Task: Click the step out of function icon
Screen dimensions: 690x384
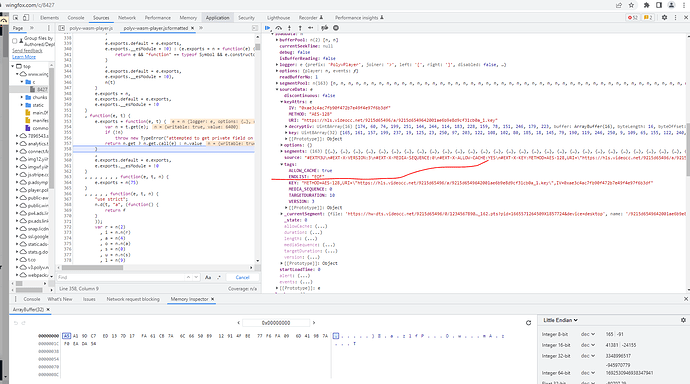Action: pos(300,28)
